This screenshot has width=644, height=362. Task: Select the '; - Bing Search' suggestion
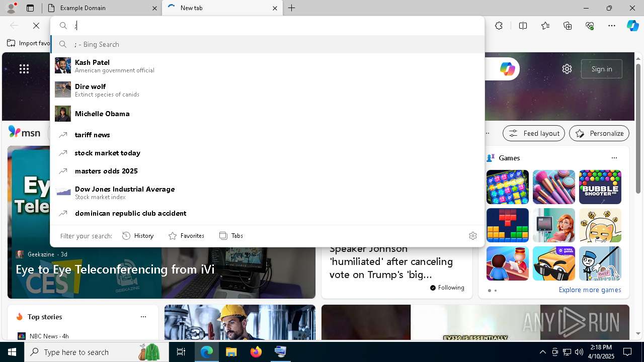click(x=267, y=44)
